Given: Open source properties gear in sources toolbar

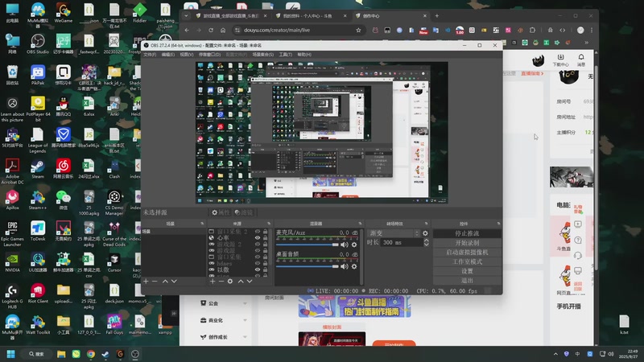Looking at the screenshot, I should [x=230, y=281].
